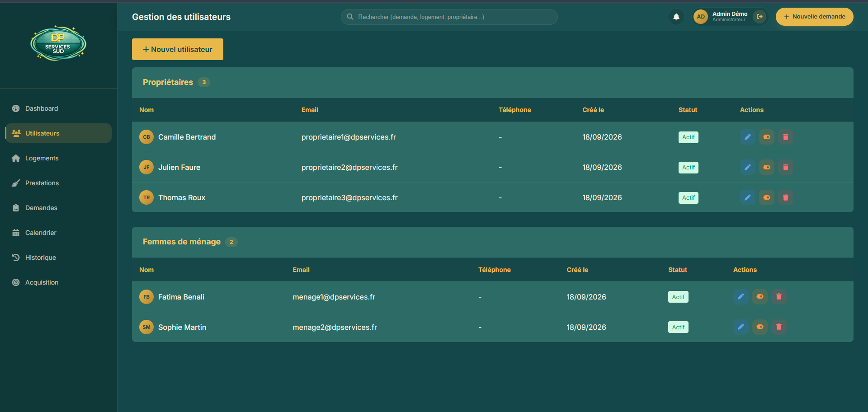This screenshot has width=868, height=412.
Task: Click the Femmes de ménage section heading
Action: click(x=182, y=242)
